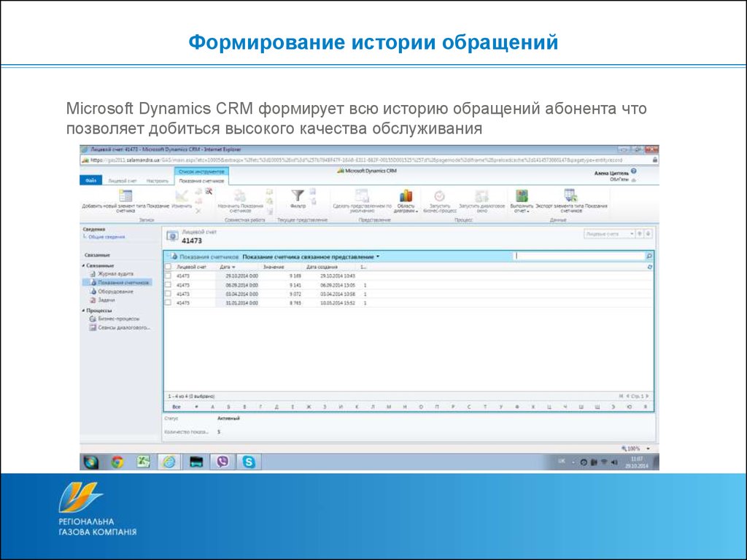Click the blue help question mark icon
This screenshot has width=747, height=560.
(x=634, y=171)
